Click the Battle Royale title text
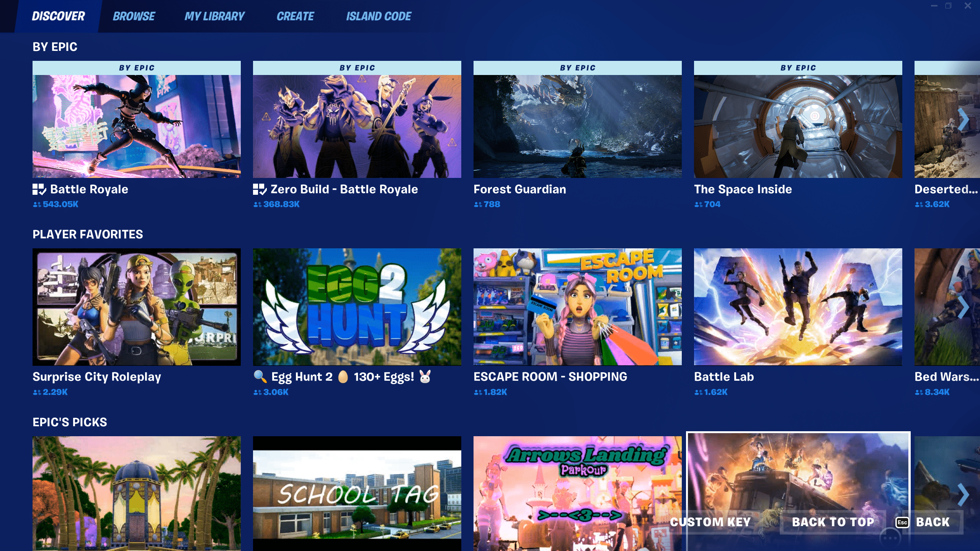Viewport: 980px width, 551px height. pyautogui.click(x=89, y=189)
